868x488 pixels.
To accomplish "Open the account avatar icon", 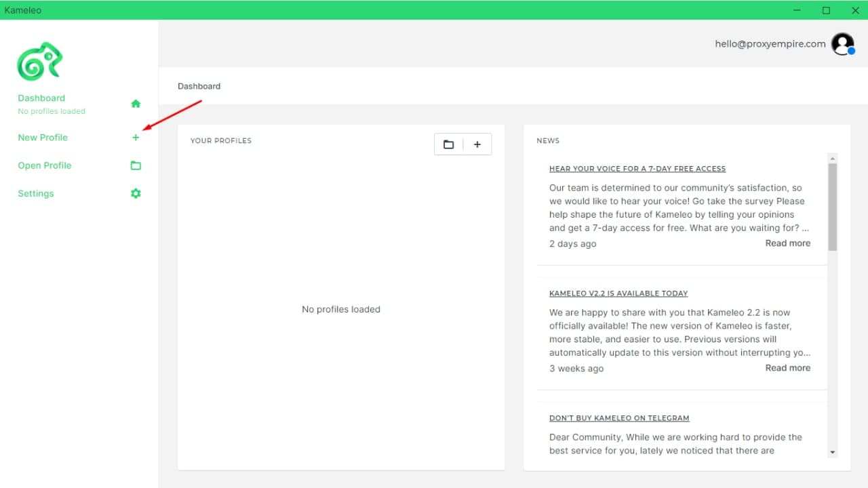I will click(842, 43).
